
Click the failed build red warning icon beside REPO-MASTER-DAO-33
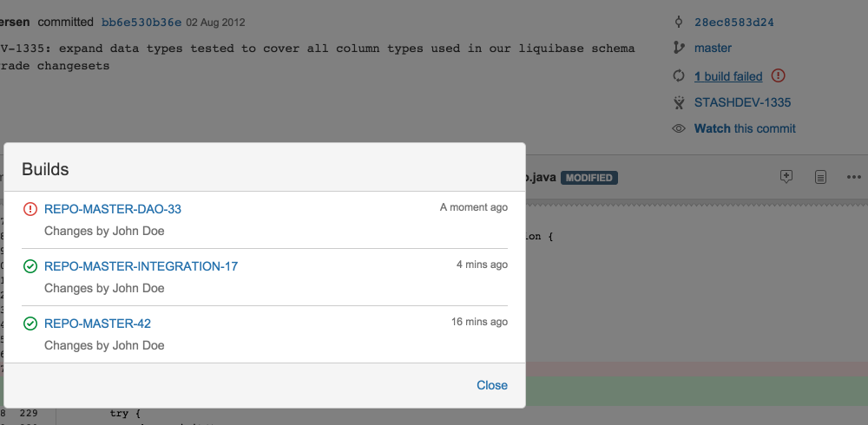(30, 209)
